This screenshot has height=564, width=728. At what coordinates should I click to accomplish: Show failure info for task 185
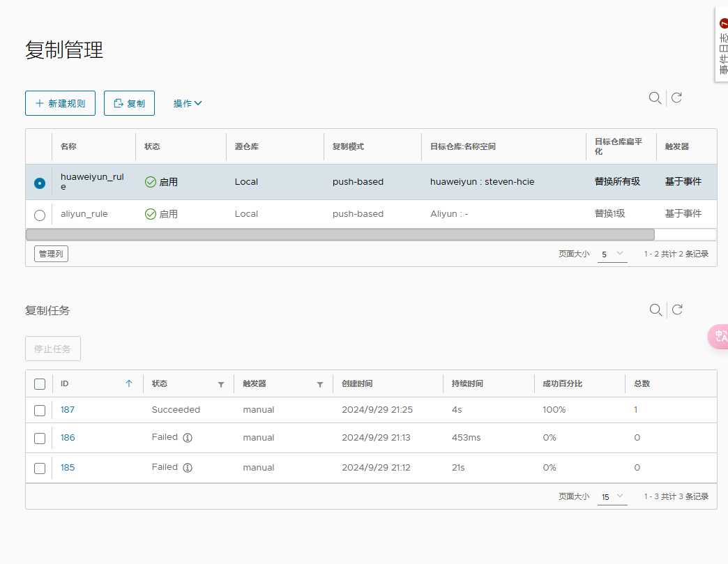pos(188,468)
